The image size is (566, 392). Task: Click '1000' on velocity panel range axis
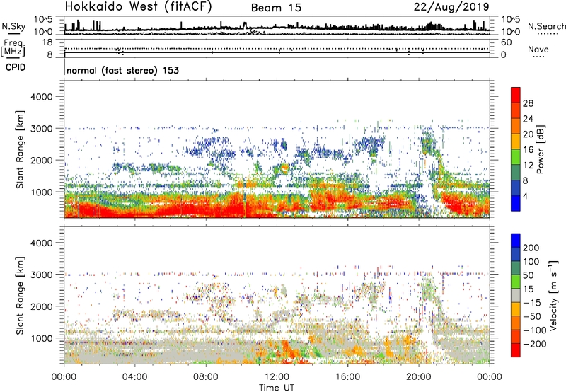coord(42,338)
